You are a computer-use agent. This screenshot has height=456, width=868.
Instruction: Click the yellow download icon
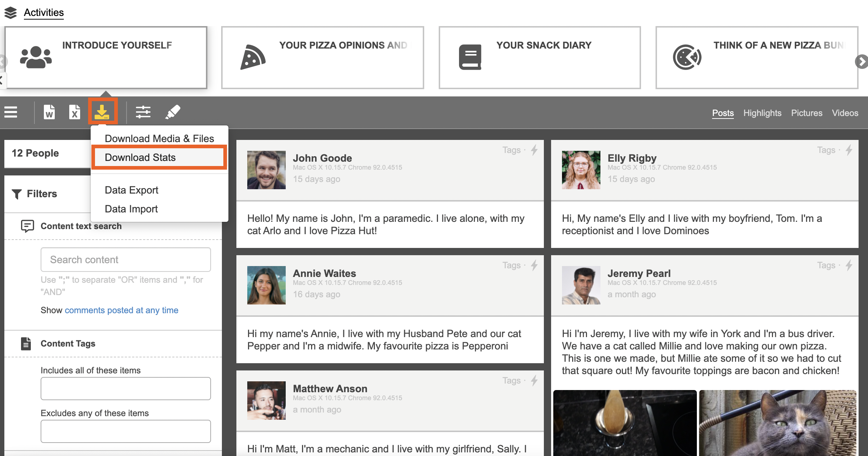pyautogui.click(x=102, y=112)
